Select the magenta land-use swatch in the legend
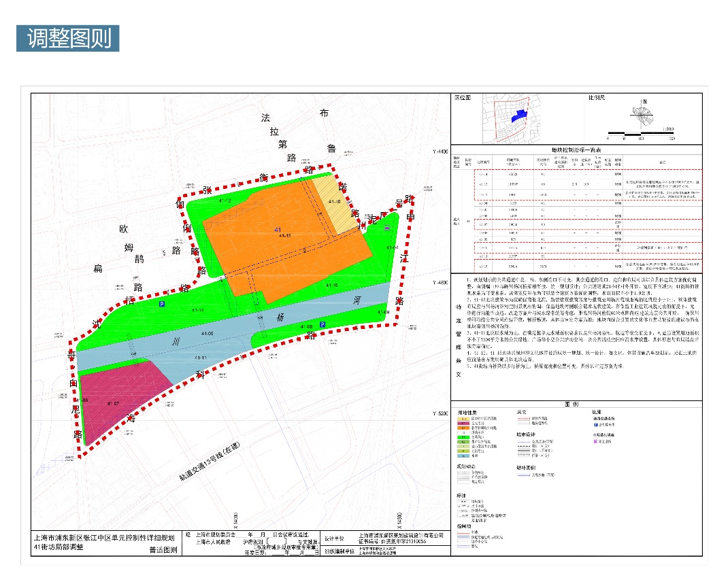 (x=463, y=424)
